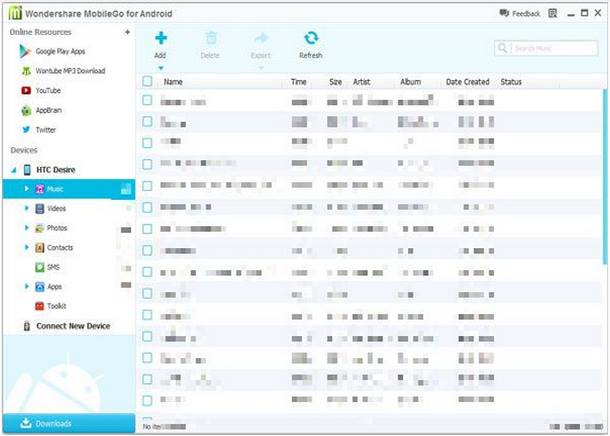Sort by Size column header
The height and width of the screenshot is (436, 610).
coord(335,82)
